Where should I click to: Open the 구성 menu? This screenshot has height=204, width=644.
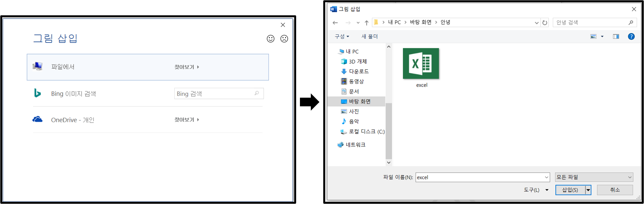tap(342, 36)
